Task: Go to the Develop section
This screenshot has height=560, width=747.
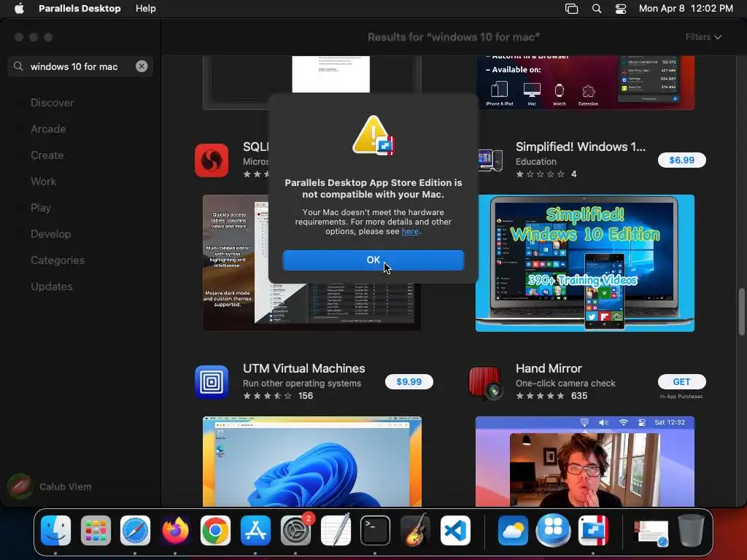Action: (50, 234)
